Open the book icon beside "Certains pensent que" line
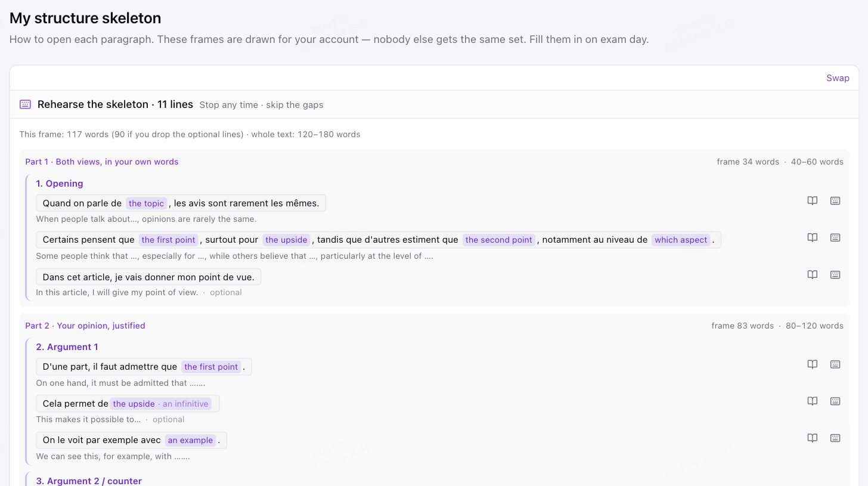This screenshot has height=486, width=868. point(812,238)
